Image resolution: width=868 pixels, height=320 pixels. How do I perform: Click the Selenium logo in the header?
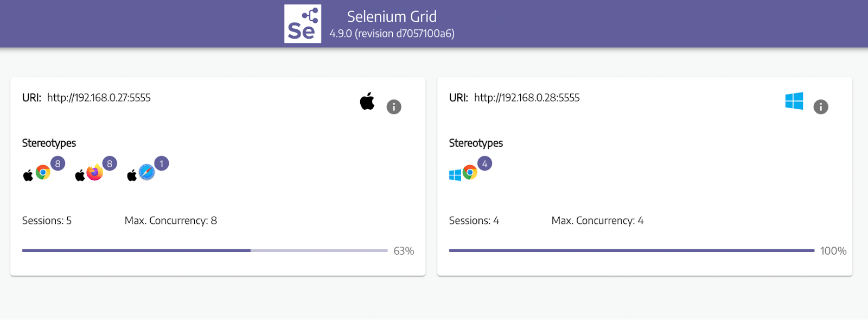pyautogui.click(x=302, y=24)
